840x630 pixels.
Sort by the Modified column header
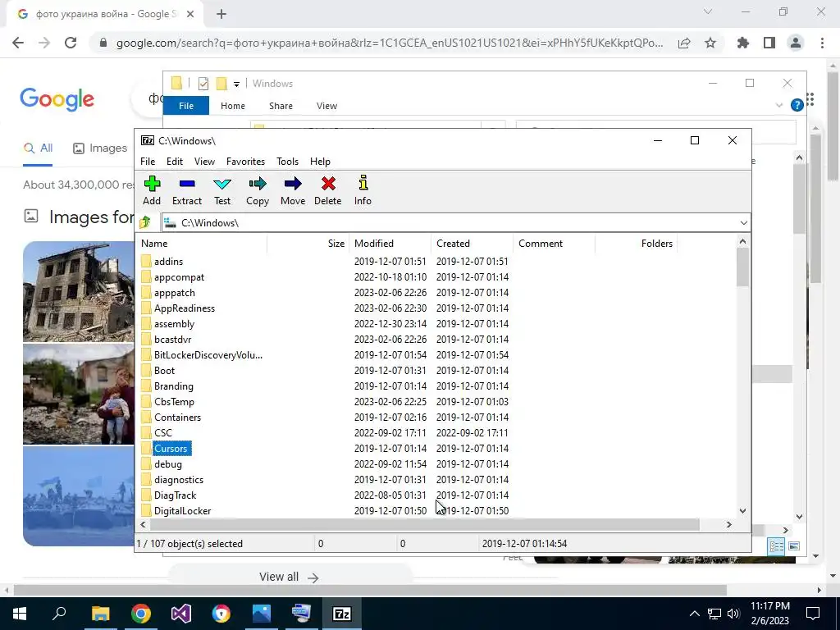coord(390,243)
